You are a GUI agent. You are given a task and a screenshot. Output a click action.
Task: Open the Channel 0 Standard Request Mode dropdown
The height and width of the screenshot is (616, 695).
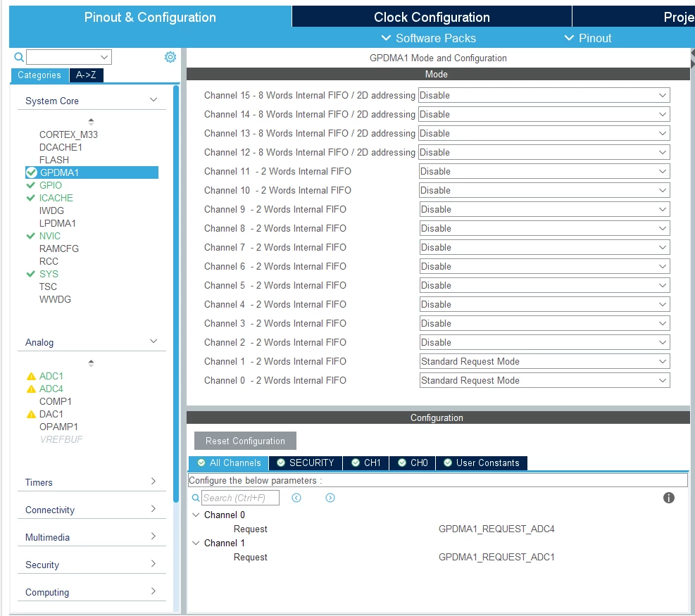(x=544, y=380)
